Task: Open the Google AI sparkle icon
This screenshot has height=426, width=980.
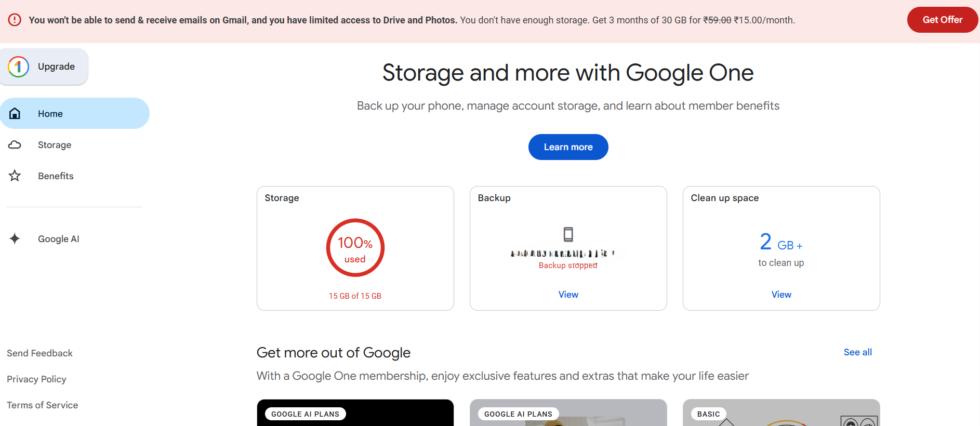Action: (x=15, y=238)
